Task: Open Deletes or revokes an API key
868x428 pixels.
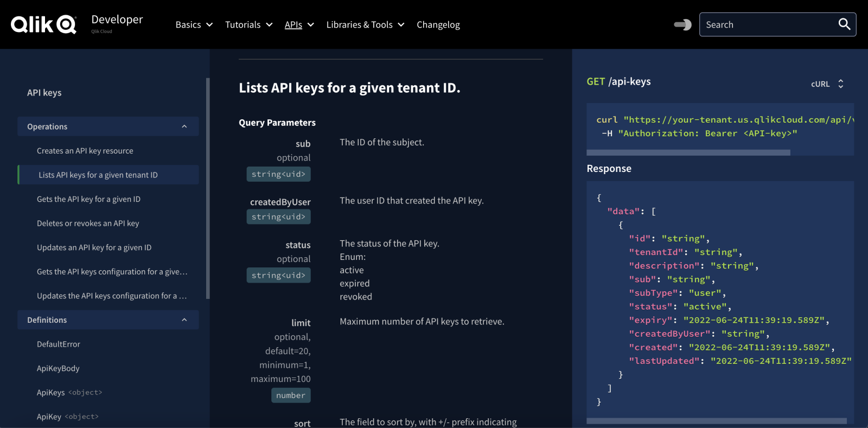Action: pos(88,223)
